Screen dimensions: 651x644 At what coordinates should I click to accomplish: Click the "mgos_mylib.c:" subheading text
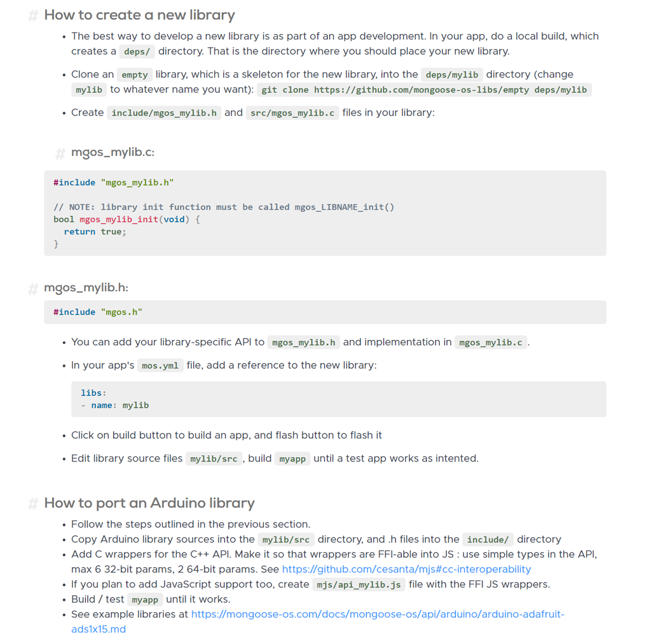point(113,153)
